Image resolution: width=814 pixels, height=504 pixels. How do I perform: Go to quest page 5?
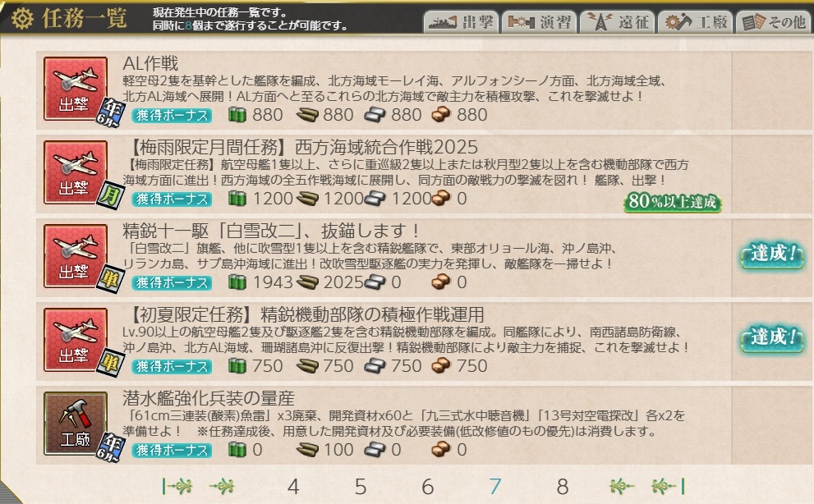coord(361,487)
